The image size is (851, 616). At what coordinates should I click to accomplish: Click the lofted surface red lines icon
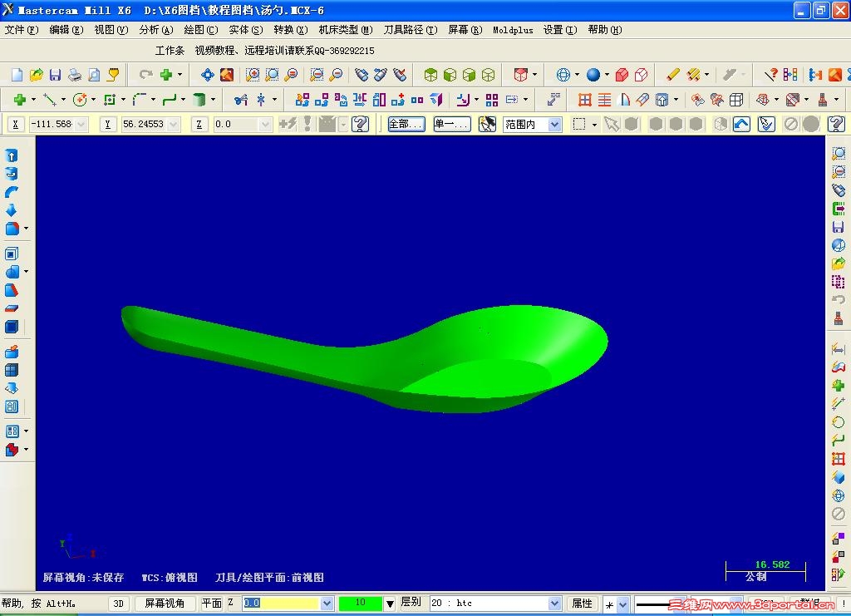604,99
